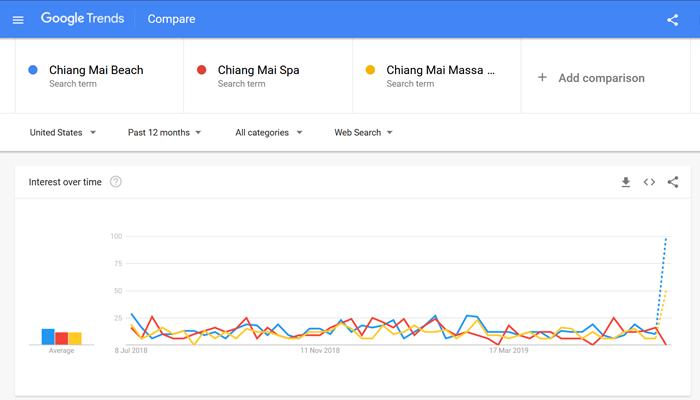Edit the Chiang Mai Spa search term
Image resolution: width=700 pixels, height=400 pixels.
coord(258,70)
